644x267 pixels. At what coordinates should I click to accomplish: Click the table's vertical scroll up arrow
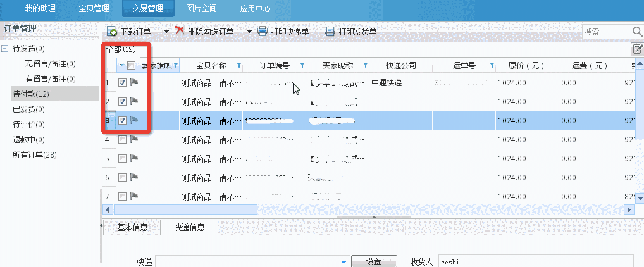pos(640,64)
